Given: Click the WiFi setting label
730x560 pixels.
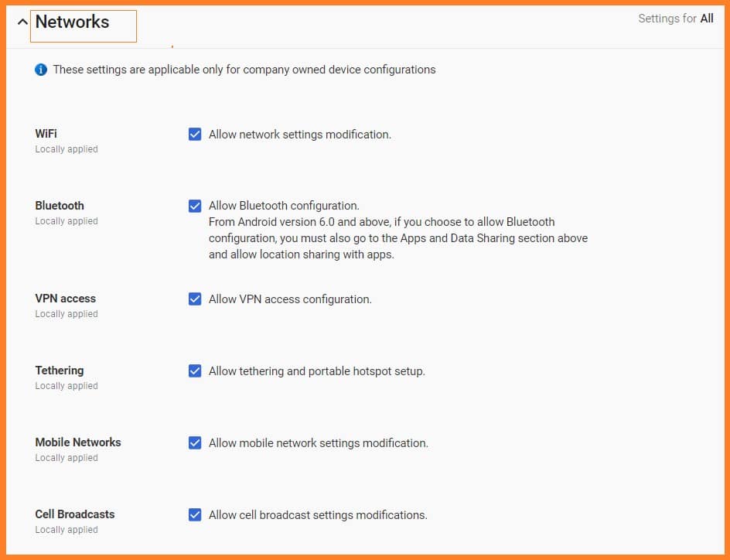Looking at the screenshot, I should (x=46, y=133).
